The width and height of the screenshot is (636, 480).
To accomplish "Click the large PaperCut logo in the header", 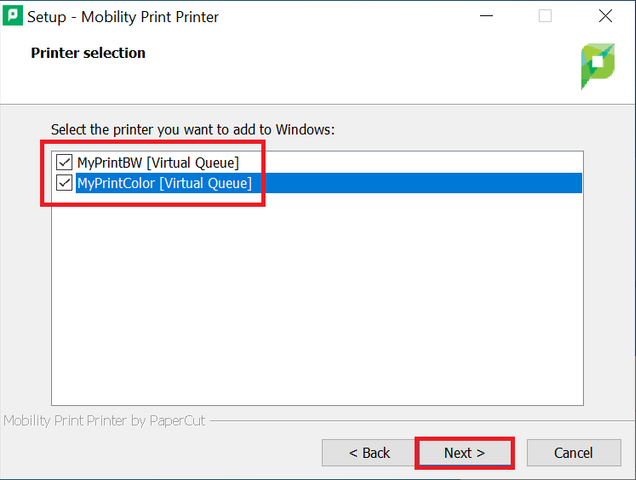I will click(x=597, y=66).
